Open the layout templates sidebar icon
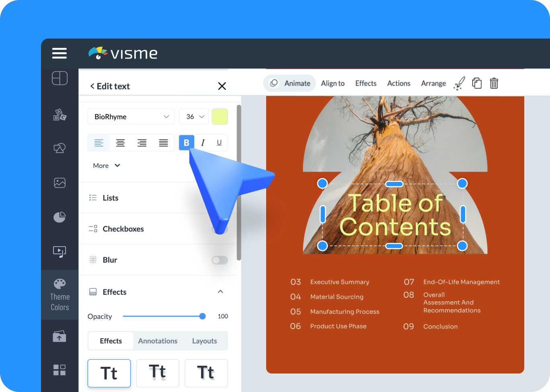 [60, 78]
